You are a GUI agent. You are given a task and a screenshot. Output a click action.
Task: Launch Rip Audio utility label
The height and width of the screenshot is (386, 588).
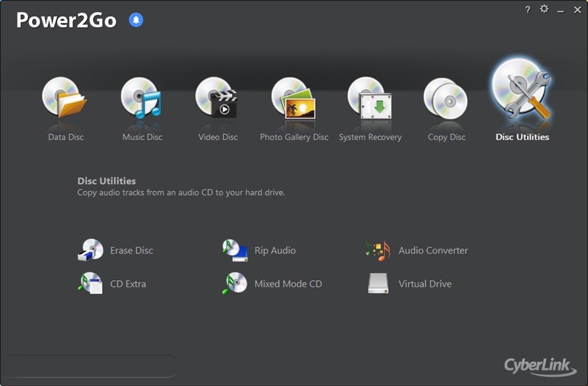pyautogui.click(x=275, y=251)
